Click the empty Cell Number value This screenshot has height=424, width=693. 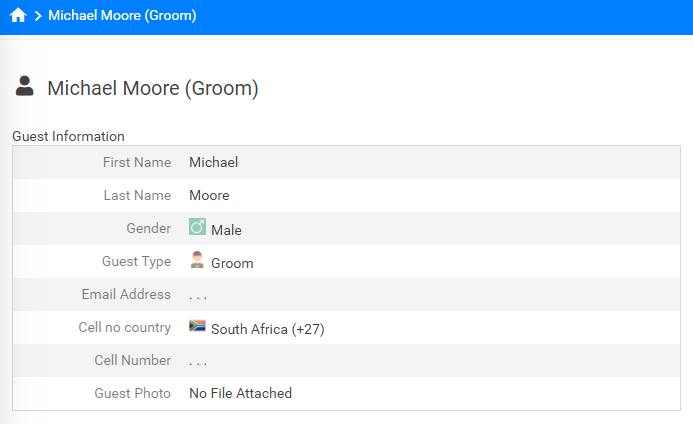(198, 362)
